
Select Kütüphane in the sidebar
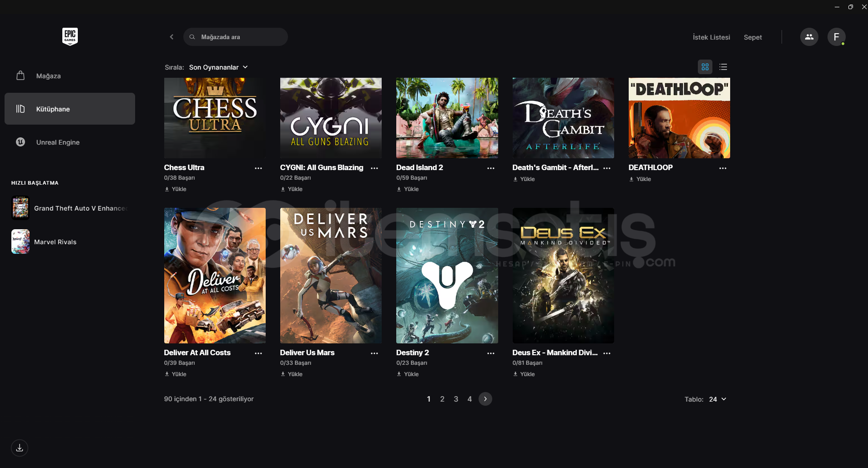tap(70, 109)
